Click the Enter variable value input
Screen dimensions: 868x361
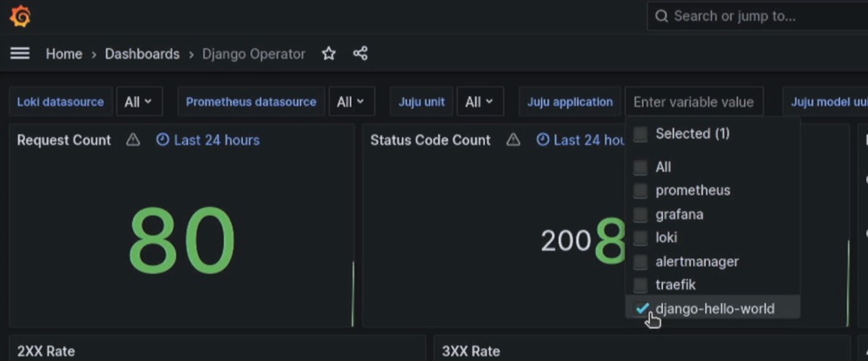pyautogui.click(x=694, y=102)
